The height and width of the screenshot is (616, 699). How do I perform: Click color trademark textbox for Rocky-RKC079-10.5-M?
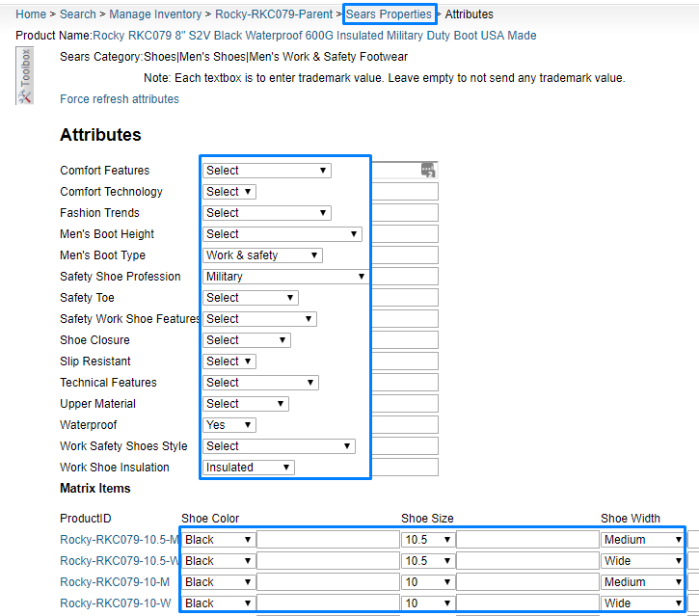[328, 540]
